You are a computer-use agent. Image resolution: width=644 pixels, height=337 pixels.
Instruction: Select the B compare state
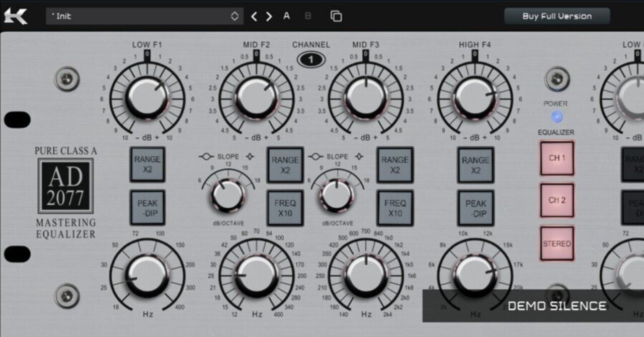pos(308,16)
